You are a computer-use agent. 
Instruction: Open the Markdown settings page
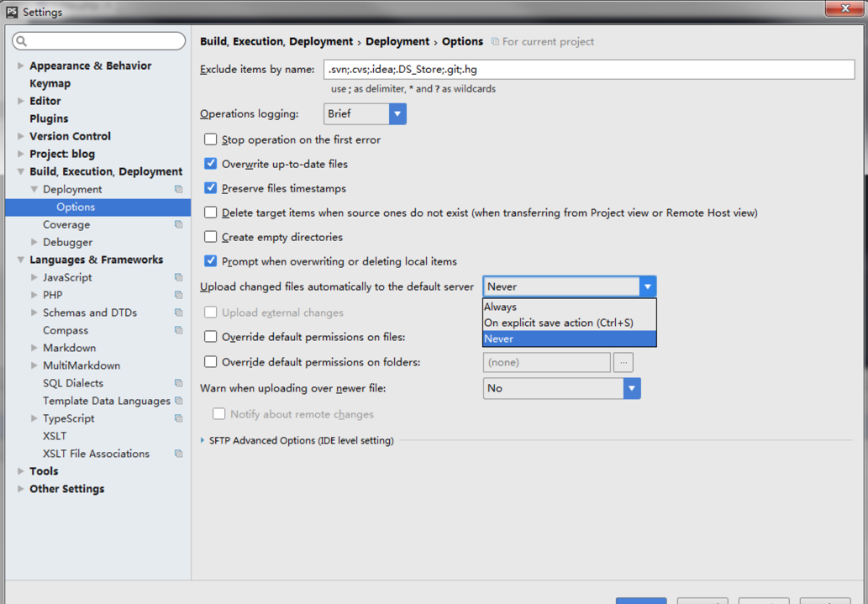tap(69, 349)
